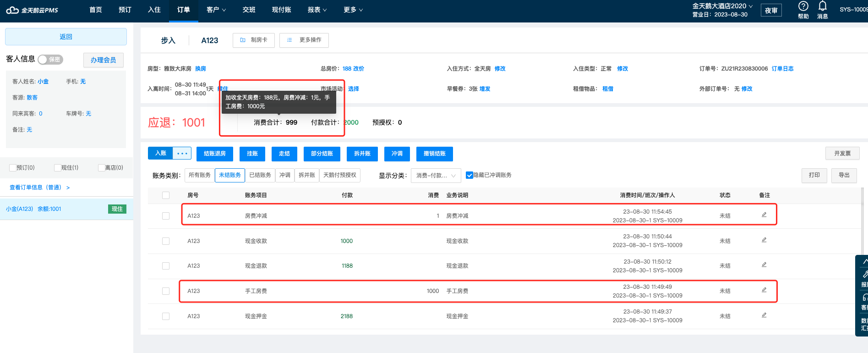This screenshot has height=353, width=868.
Task: Open 入住 in top navigation
Action: click(x=154, y=10)
